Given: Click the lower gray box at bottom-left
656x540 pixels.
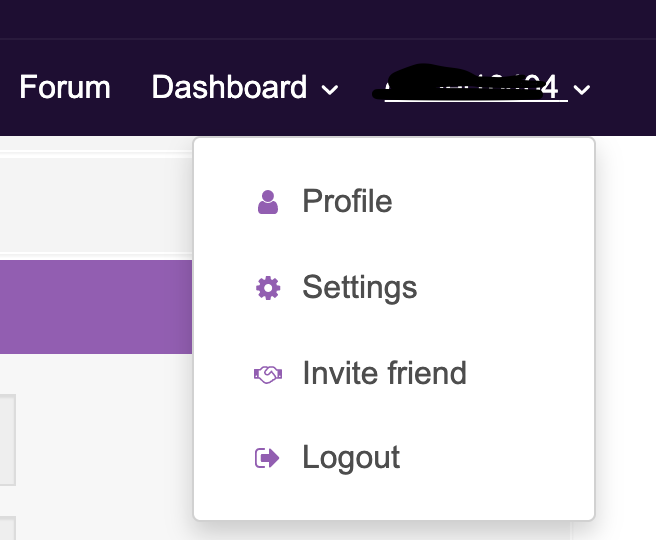Looking at the screenshot, I should click(x=7, y=528).
